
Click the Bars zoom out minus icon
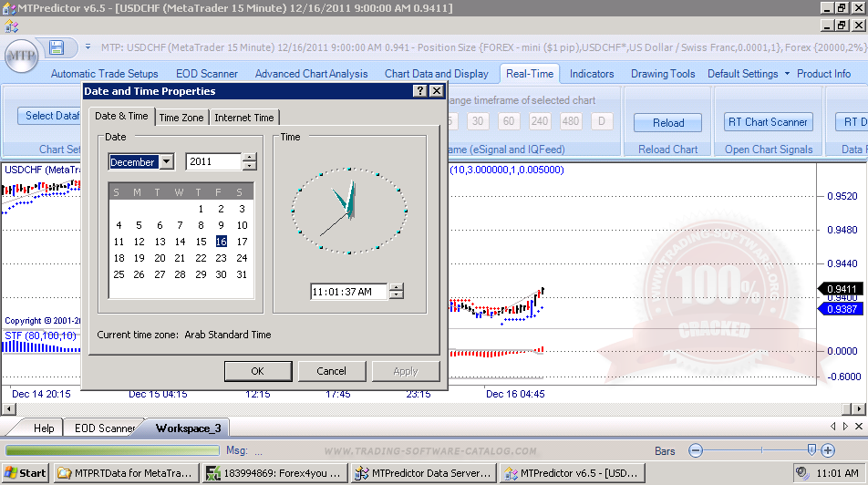pyautogui.click(x=696, y=450)
